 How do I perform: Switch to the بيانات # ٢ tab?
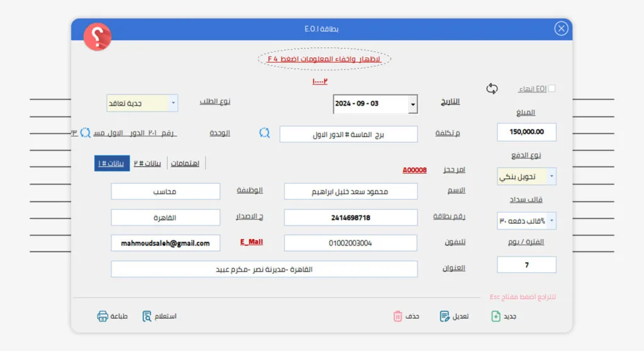click(x=147, y=163)
